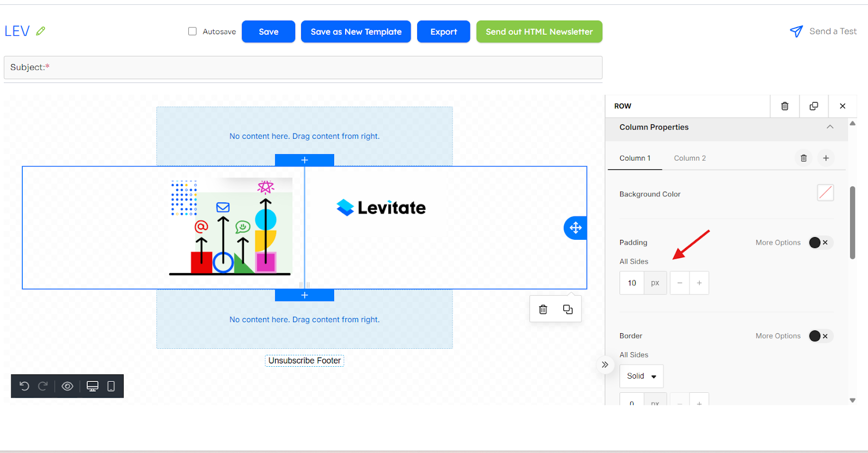Click the LEV template title

(17, 31)
